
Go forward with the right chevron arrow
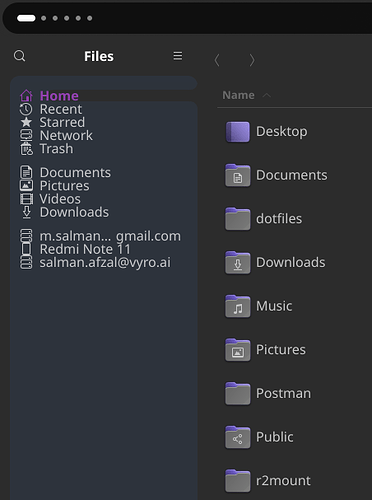252,60
